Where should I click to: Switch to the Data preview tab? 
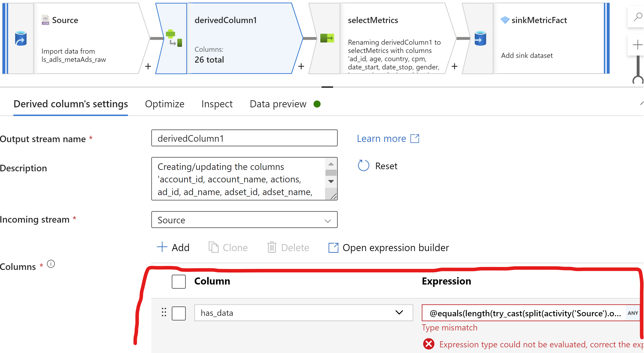(278, 104)
